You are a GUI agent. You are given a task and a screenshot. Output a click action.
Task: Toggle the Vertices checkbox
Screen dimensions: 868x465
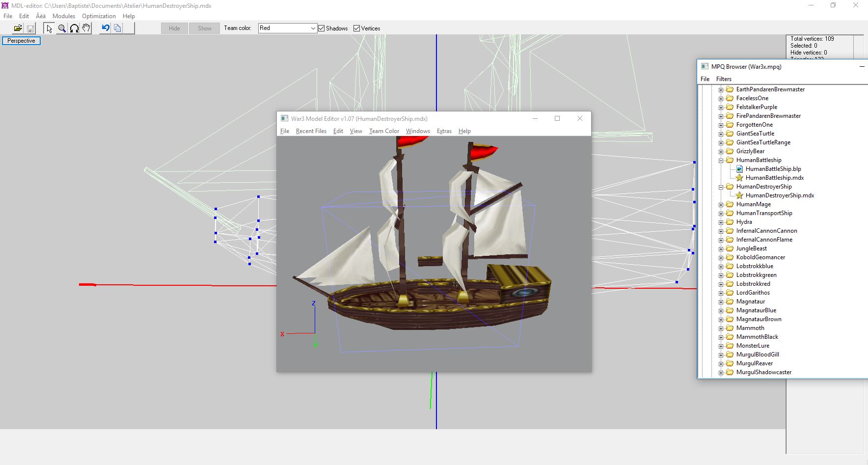click(357, 28)
